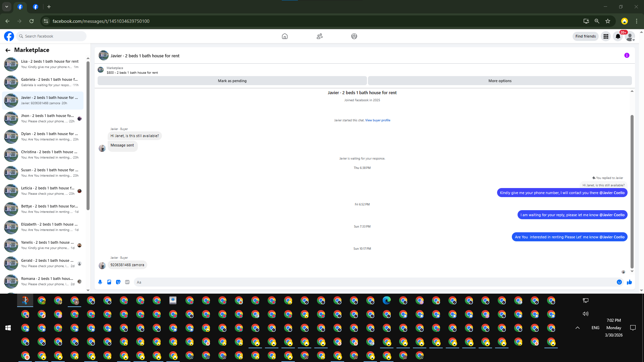
Task: Open the GIF picker icon
Action: pos(127,282)
